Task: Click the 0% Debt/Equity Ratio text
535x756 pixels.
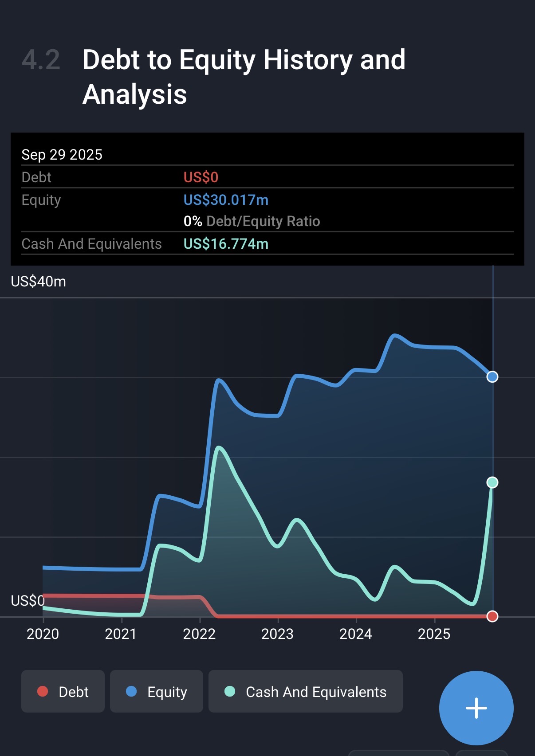Action: pos(252,221)
